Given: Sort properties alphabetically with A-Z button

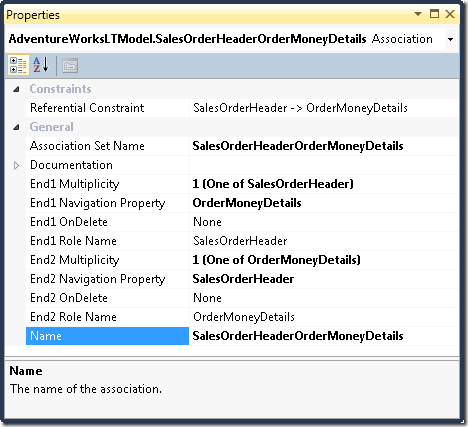Looking at the screenshot, I should pos(41,65).
